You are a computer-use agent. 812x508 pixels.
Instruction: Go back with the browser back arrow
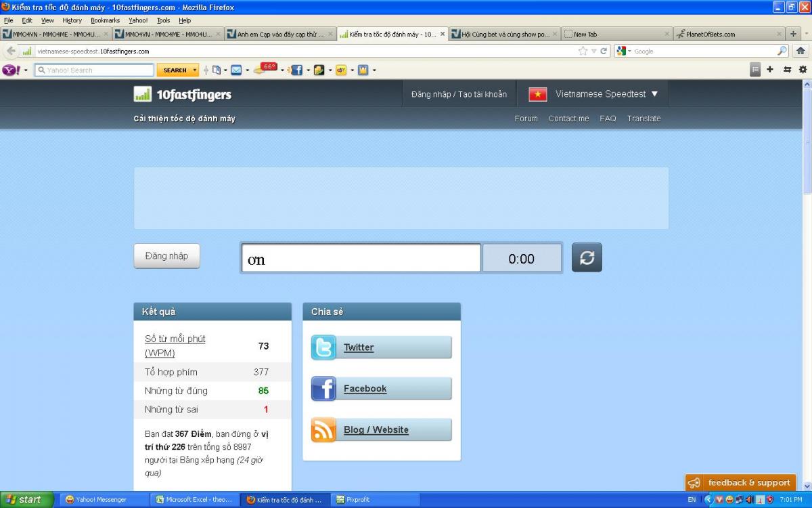[x=11, y=51]
